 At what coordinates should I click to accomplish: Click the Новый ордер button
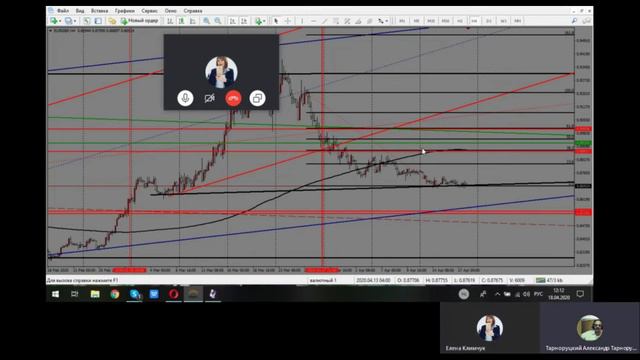point(139,21)
